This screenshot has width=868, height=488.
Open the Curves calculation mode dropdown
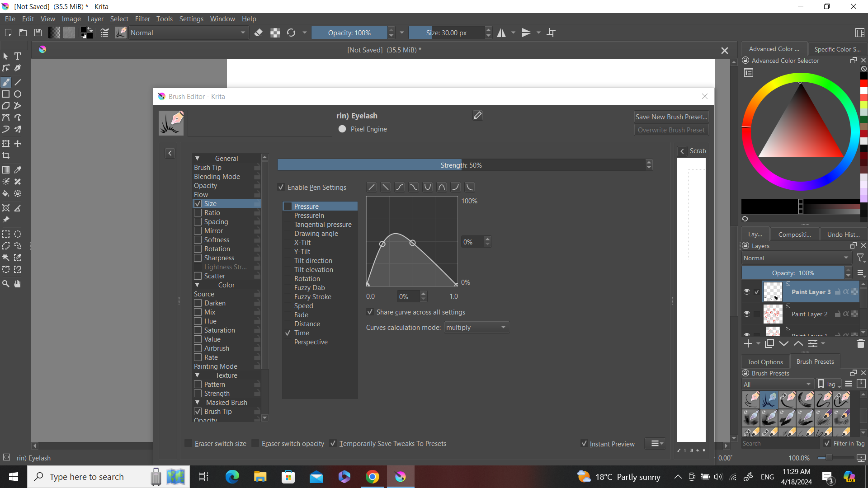coord(476,328)
